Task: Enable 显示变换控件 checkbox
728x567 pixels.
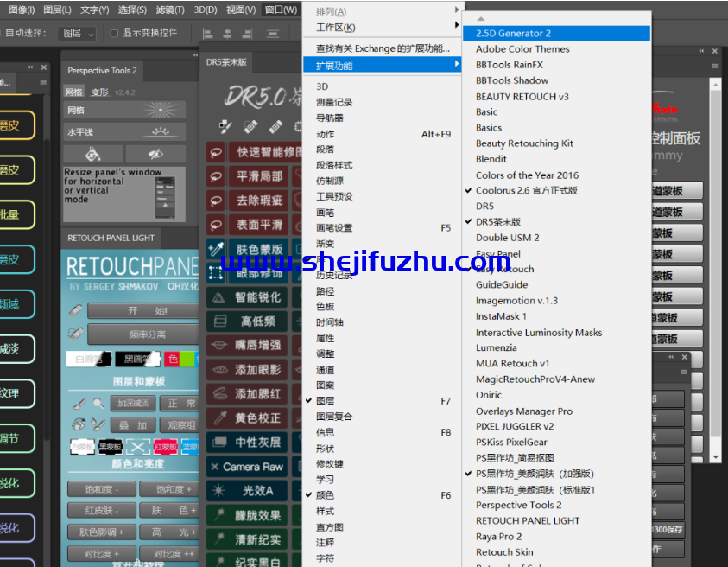Action: [x=114, y=33]
